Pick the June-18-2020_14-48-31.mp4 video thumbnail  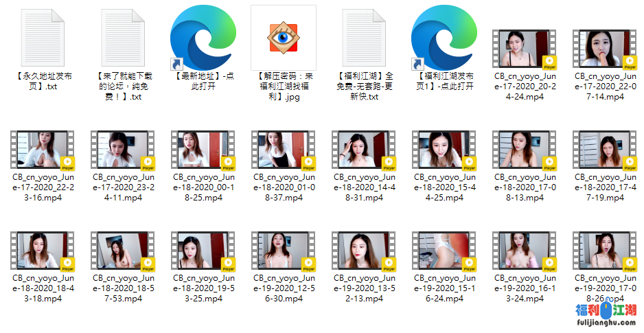363,150
